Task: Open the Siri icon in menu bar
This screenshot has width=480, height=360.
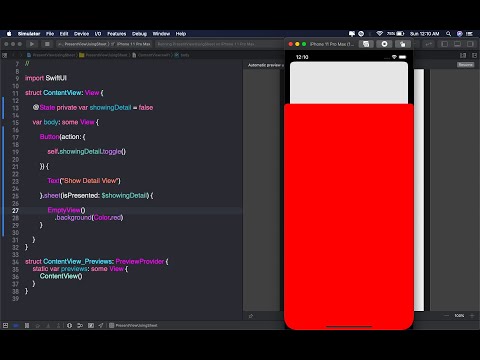Action: point(459,34)
